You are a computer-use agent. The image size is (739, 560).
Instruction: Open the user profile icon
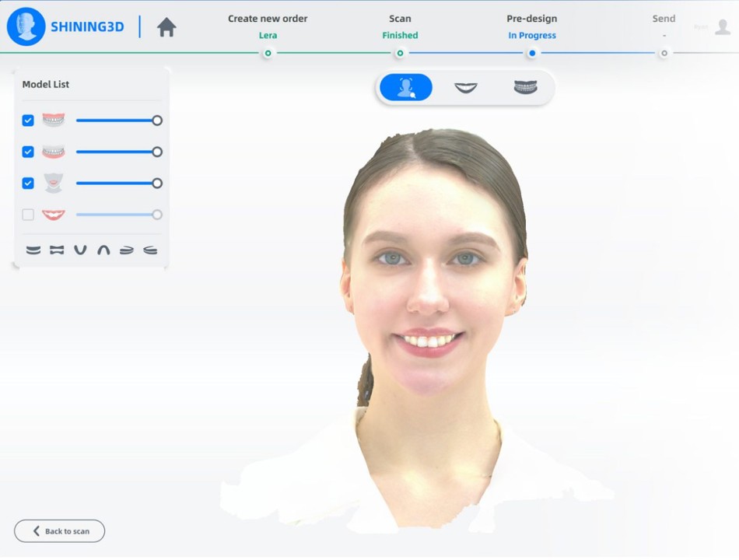pos(723,27)
